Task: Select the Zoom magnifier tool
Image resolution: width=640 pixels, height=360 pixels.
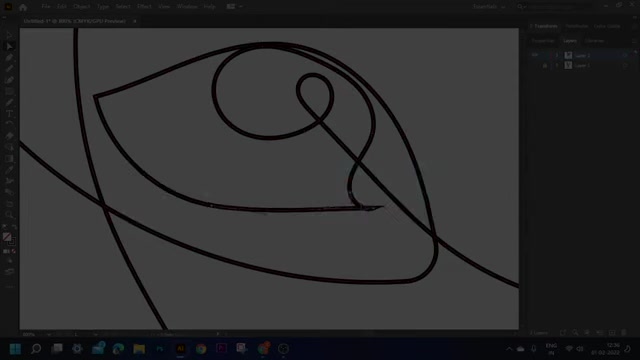Action: pyautogui.click(x=9, y=215)
